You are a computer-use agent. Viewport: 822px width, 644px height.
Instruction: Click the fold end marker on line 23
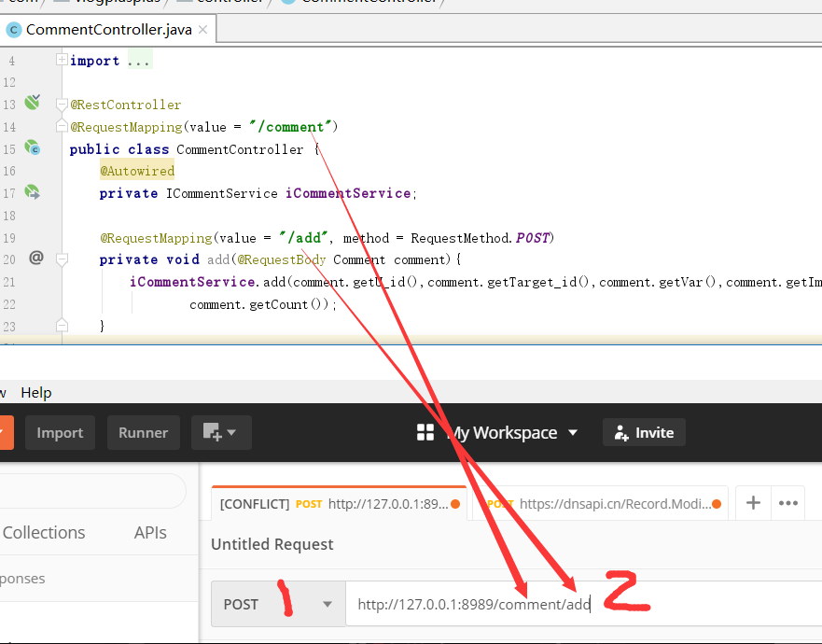click(62, 325)
